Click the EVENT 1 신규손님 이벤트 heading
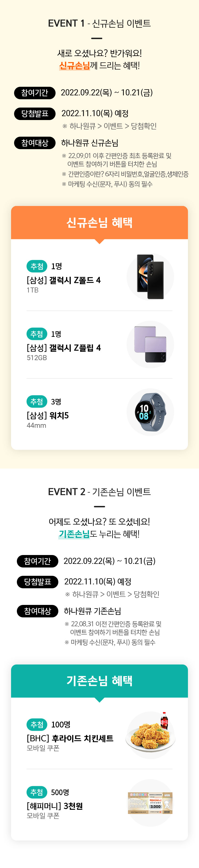Image resolution: width=199 pixels, height=868 pixels. [99, 23]
